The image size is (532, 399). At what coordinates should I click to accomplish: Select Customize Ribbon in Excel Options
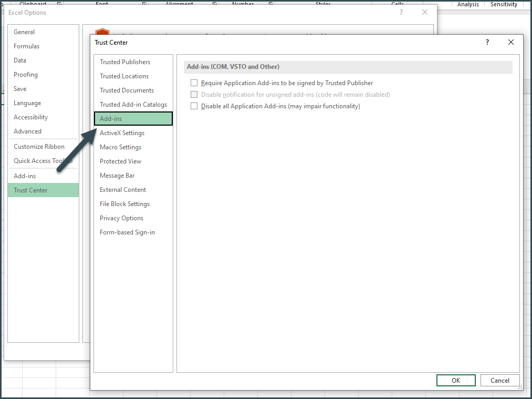39,146
